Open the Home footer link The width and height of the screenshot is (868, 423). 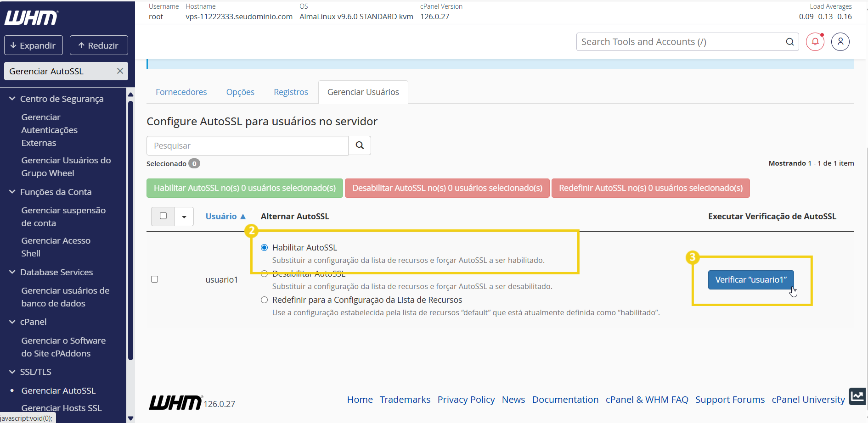360,400
